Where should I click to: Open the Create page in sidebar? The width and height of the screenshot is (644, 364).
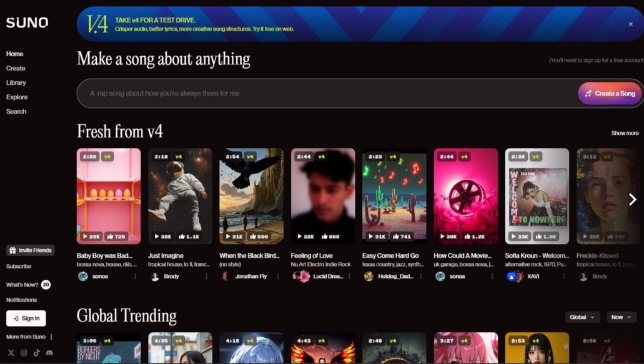16,68
